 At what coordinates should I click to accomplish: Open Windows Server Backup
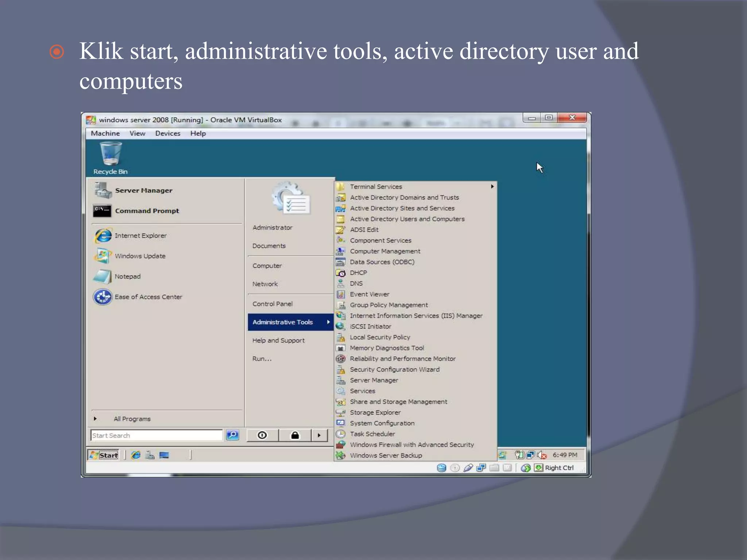[x=415, y=455]
